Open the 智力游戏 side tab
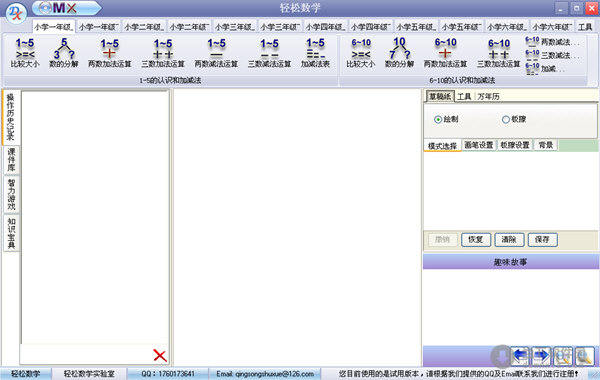This screenshot has height=380, width=600. tap(11, 194)
